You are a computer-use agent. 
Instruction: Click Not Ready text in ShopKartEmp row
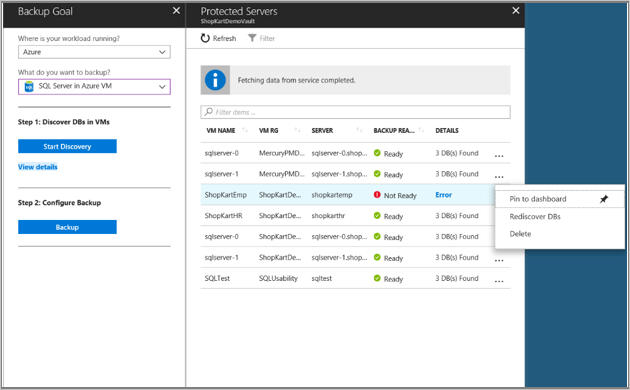point(400,196)
